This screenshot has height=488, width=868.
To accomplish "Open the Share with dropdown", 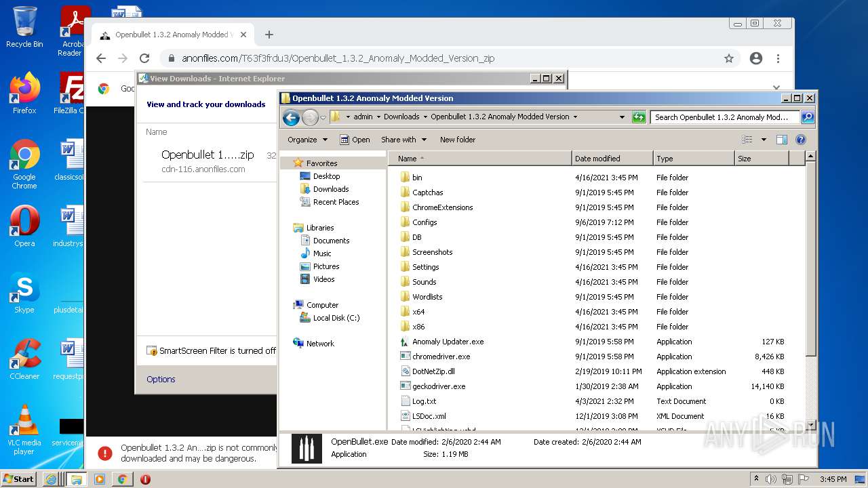I will [x=403, y=140].
